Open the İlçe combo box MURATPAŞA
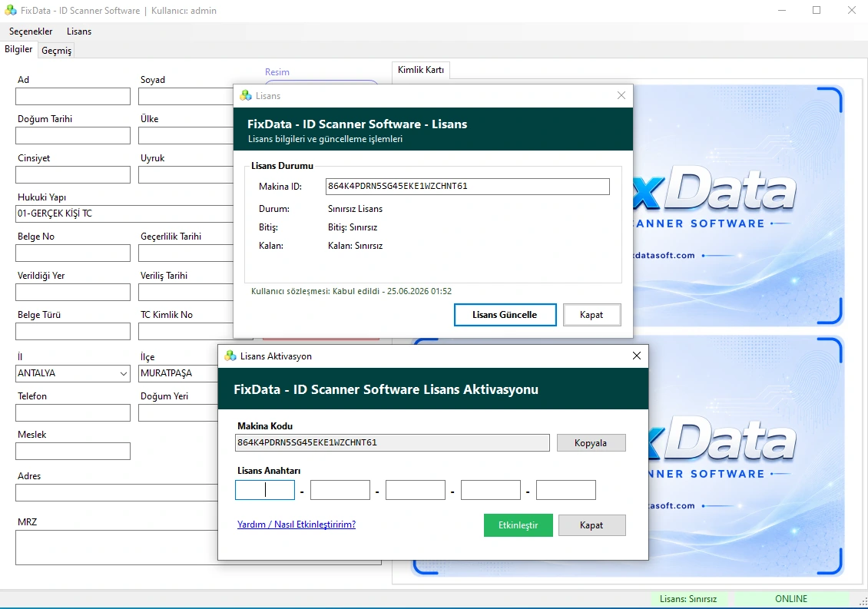868x609 pixels. point(178,373)
